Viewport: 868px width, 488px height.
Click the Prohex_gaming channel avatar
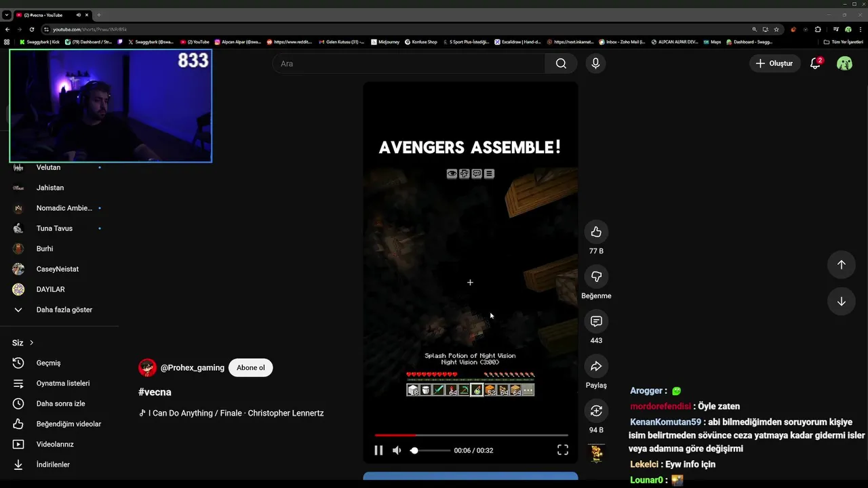[147, 368]
